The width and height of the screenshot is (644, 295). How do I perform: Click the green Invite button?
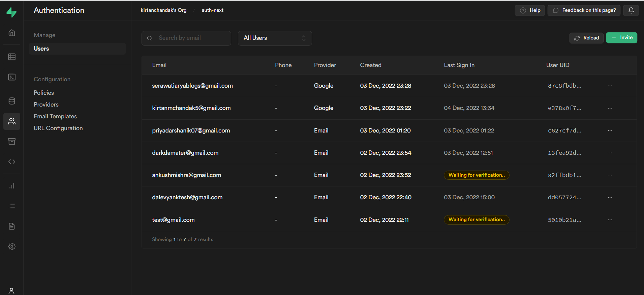[622, 38]
